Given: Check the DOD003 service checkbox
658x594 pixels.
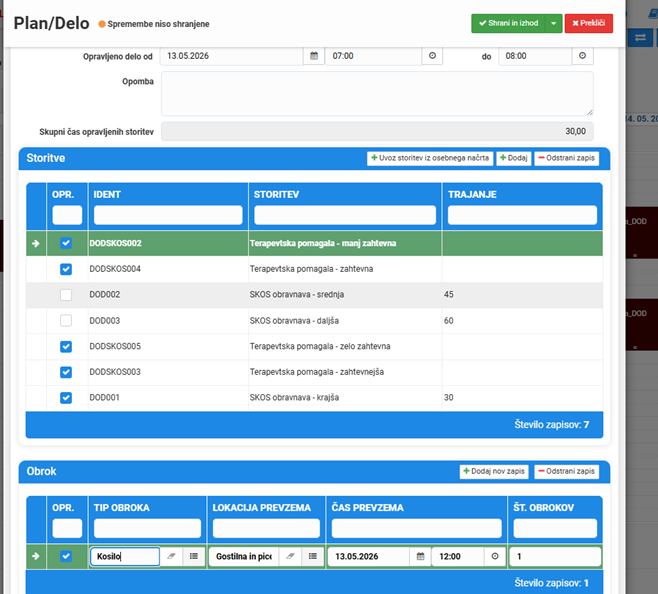Looking at the screenshot, I should [x=66, y=321].
